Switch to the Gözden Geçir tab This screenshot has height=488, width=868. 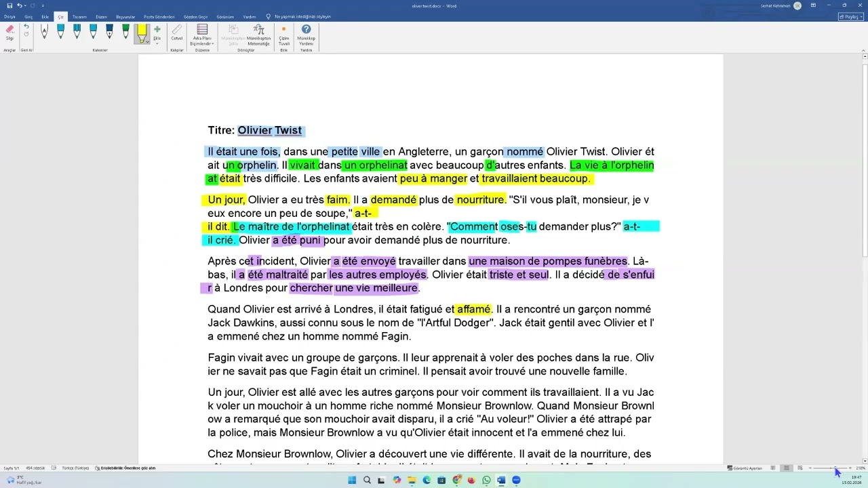click(x=195, y=16)
